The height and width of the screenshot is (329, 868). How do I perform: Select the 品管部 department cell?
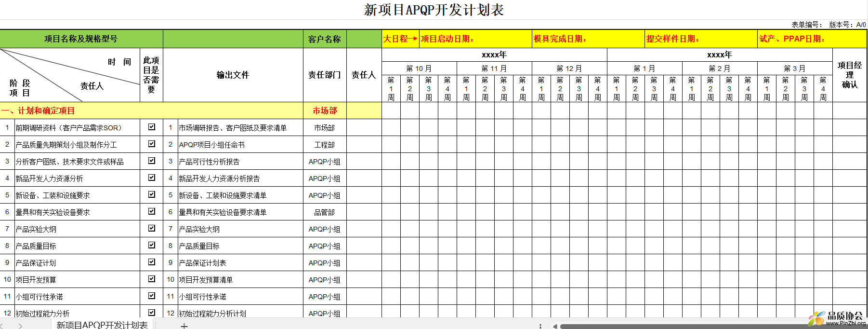[x=325, y=212]
